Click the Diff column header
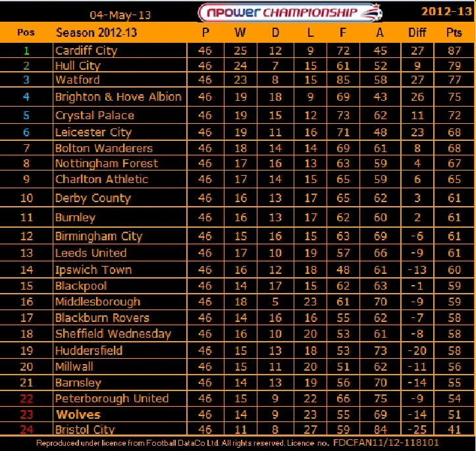 [417, 32]
